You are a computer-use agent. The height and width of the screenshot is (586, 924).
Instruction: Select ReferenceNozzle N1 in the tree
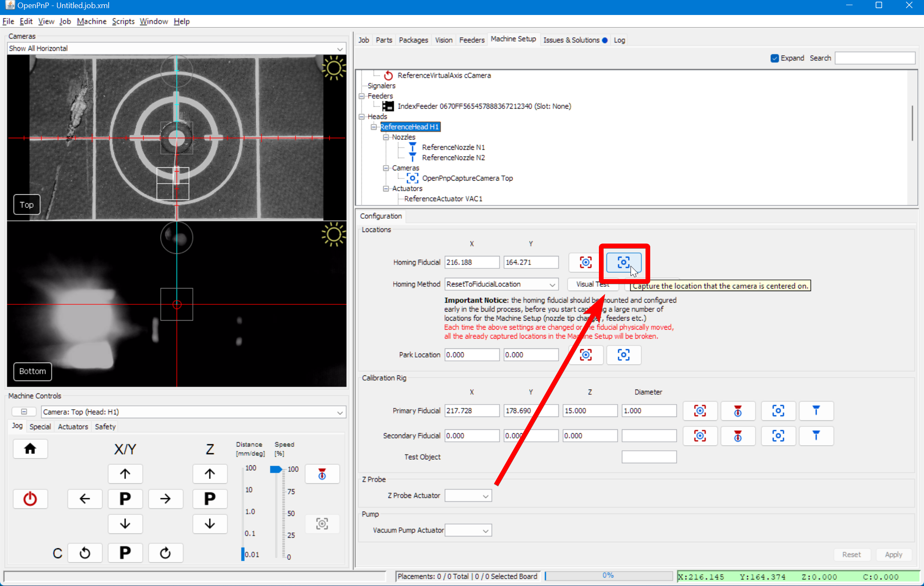click(x=453, y=147)
